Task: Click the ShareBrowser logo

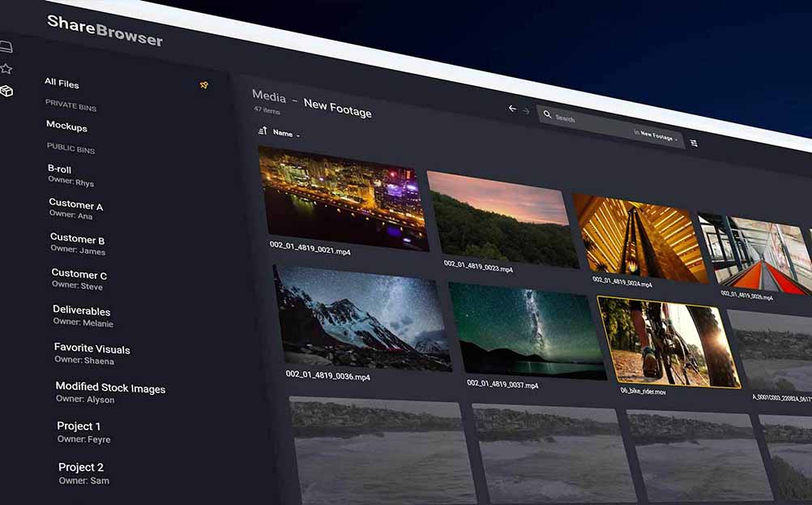Action: pyautogui.click(x=105, y=31)
